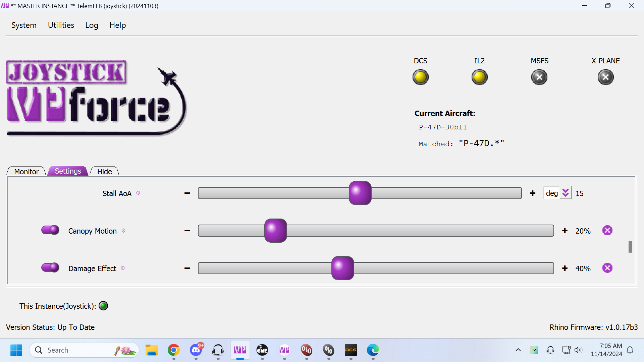Click the Stall AoA value 15

580,193
